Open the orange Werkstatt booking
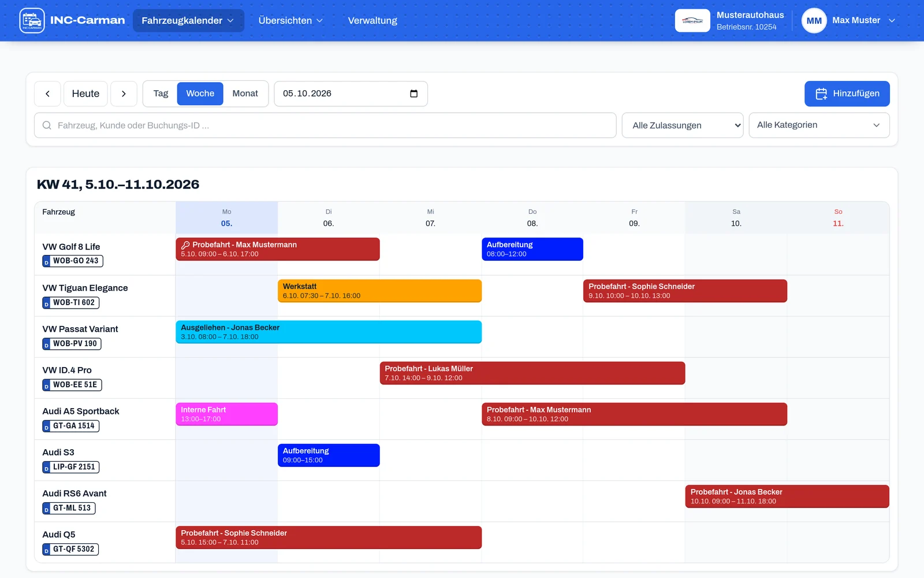Screen dimensions: 924x578 tap(379, 291)
